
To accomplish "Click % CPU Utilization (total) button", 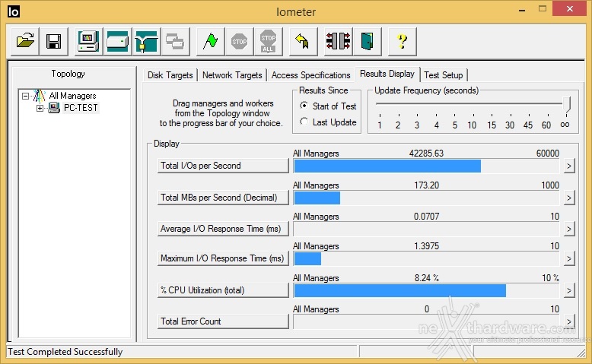I will [x=223, y=290].
